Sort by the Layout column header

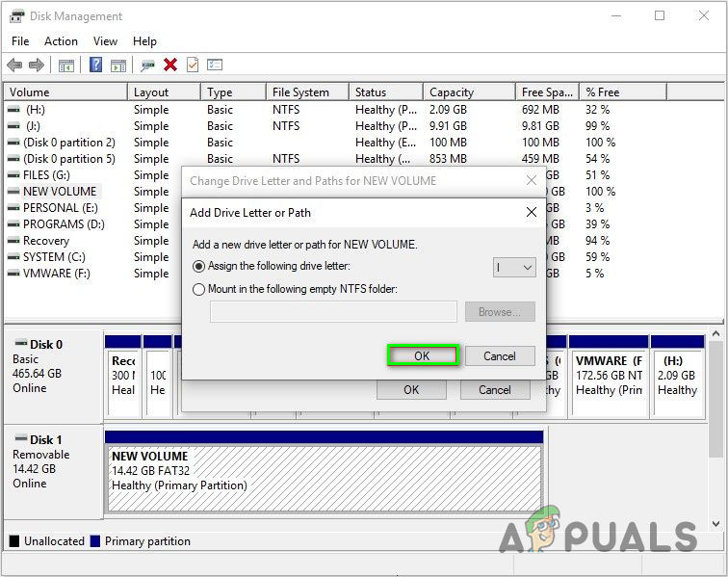[x=165, y=92]
